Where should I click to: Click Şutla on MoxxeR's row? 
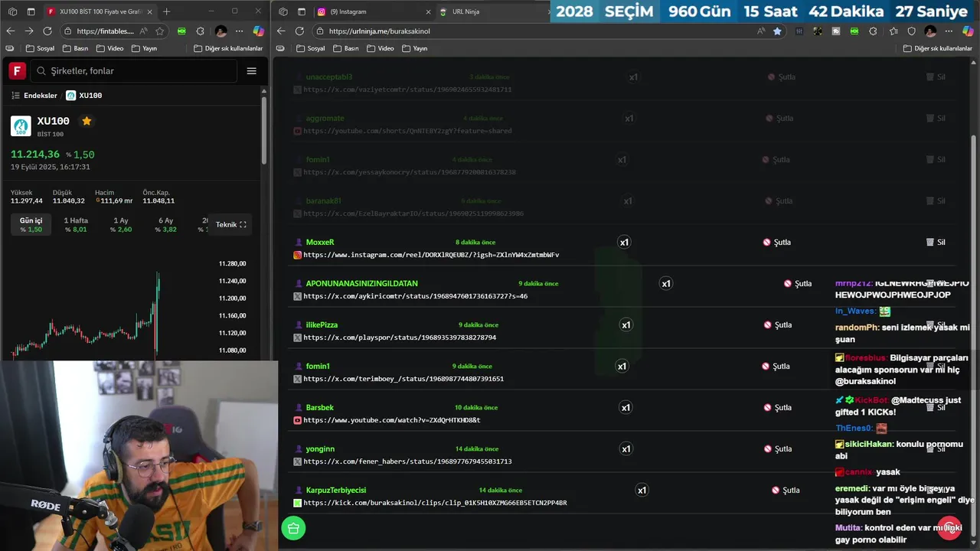[x=777, y=243]
